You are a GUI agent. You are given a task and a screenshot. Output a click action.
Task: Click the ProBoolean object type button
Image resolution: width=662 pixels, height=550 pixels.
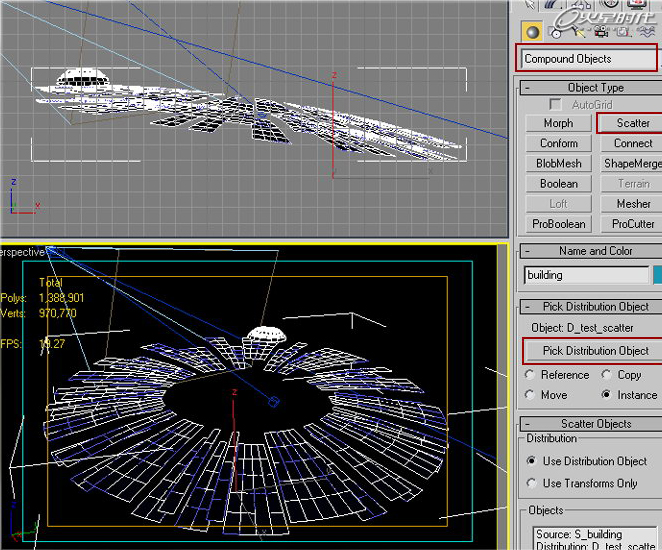point(558,224)
